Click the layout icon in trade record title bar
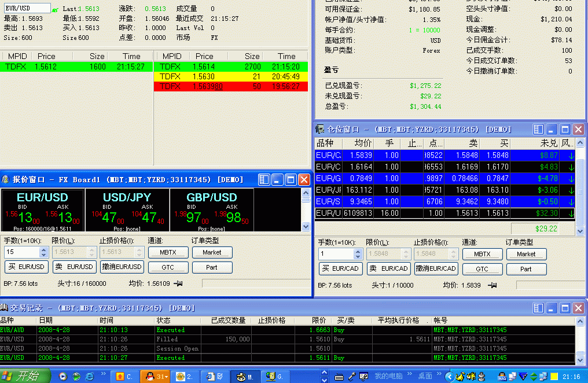The width and height of the screenshot is (588, 383). pyautogui.click(x=538, y=308)
